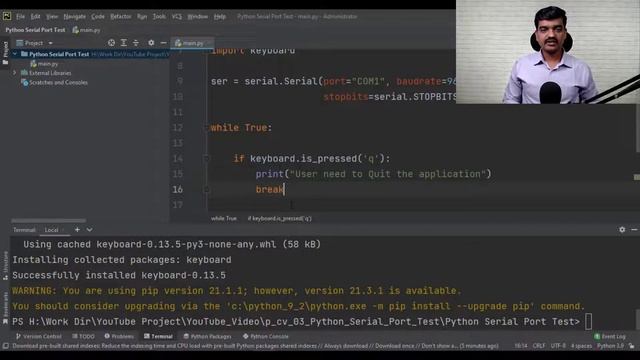Open the VCS menu
The height and width of the screenshot is (360, 640).
(x=177, y=17)
